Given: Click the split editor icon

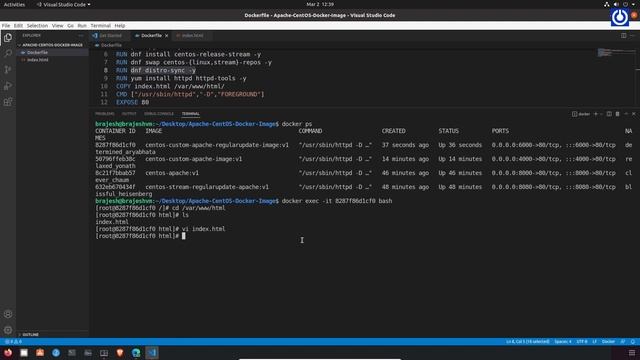Looking at the screenshot, I should click(624, 36).
